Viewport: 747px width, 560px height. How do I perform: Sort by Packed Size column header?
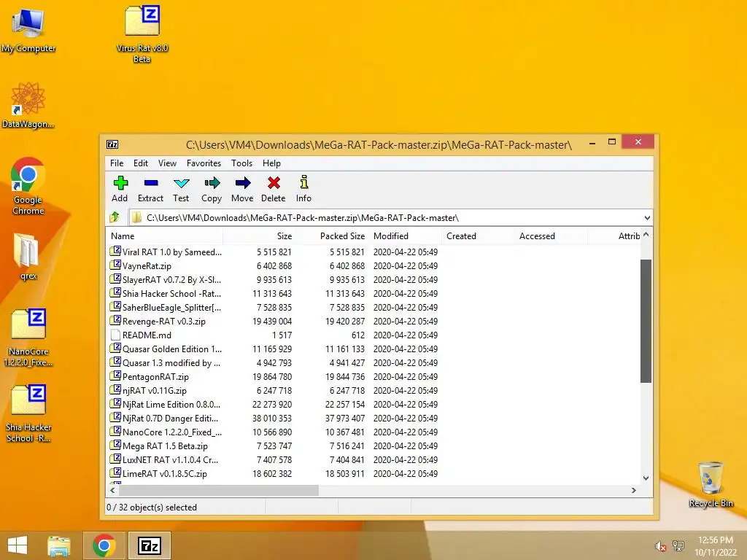click(x=332, y=236)
